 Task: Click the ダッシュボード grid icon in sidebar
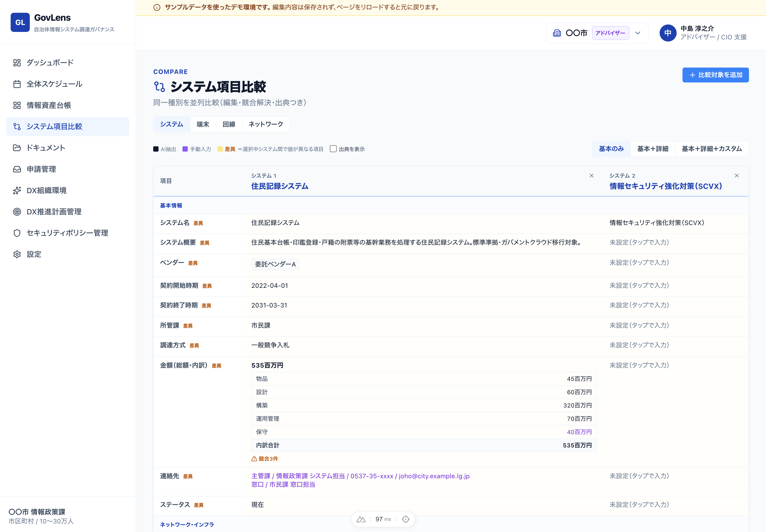tap(17, 63)
